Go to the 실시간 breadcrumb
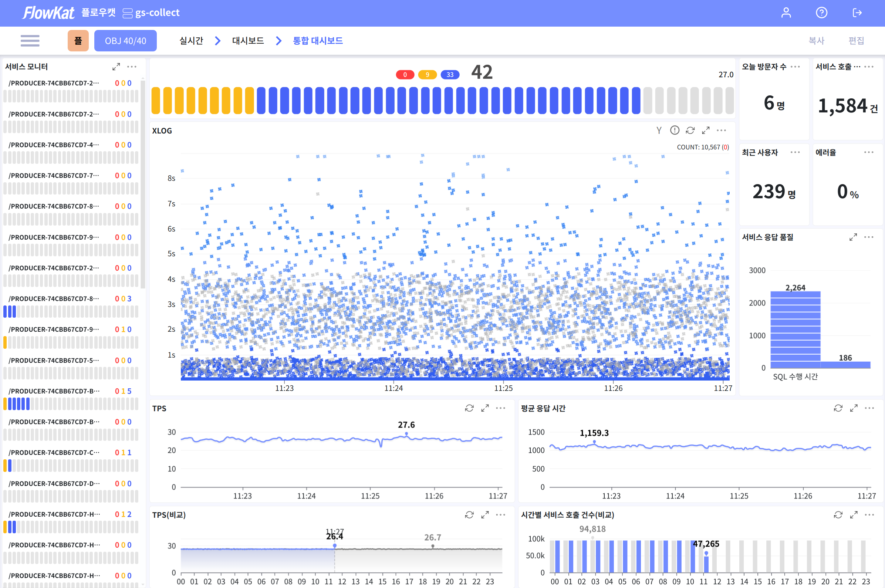885x588 pixels. (x=191, y=41)
